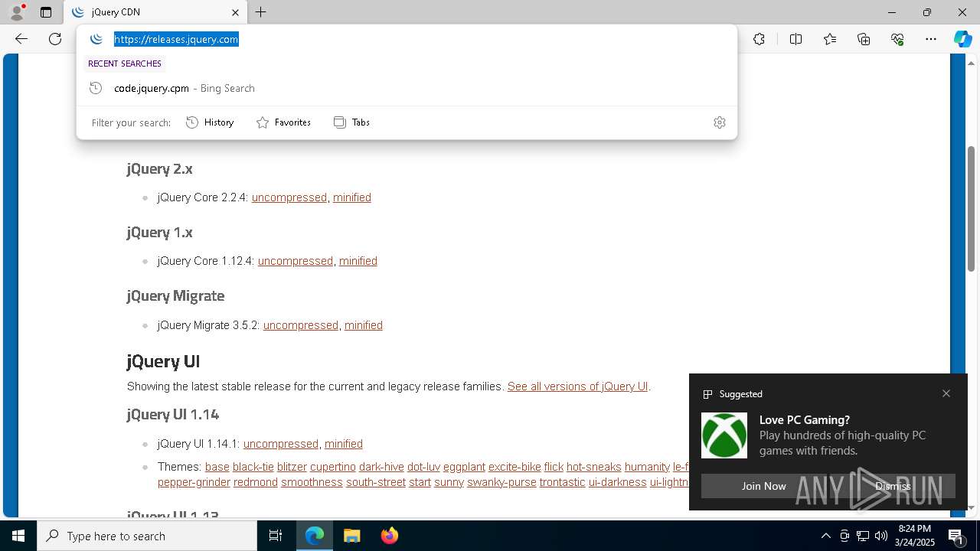Click Join Now in Xbox notification

point(763,486)
